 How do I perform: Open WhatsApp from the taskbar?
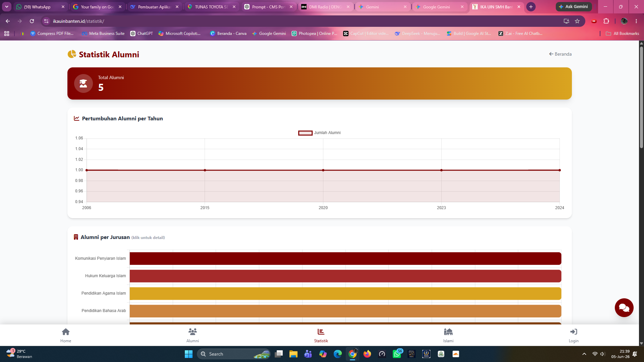(397, 354)
